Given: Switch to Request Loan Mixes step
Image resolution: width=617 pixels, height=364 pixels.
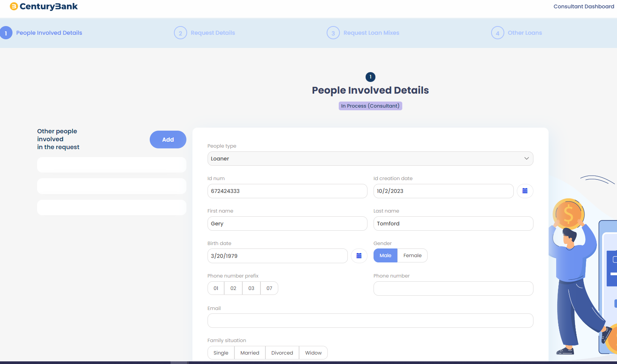Looking at the screenshot, I should [x=371, y=33].
